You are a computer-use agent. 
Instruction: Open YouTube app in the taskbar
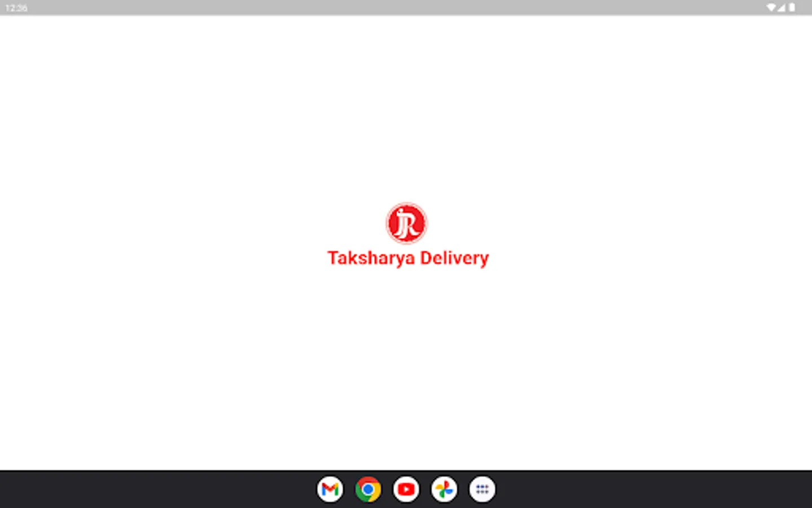406,489
